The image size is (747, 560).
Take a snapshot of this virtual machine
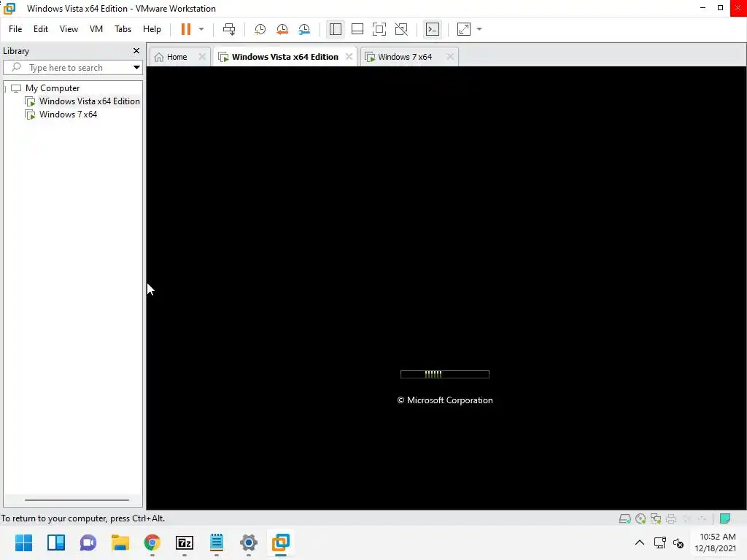tap(260, 29)
